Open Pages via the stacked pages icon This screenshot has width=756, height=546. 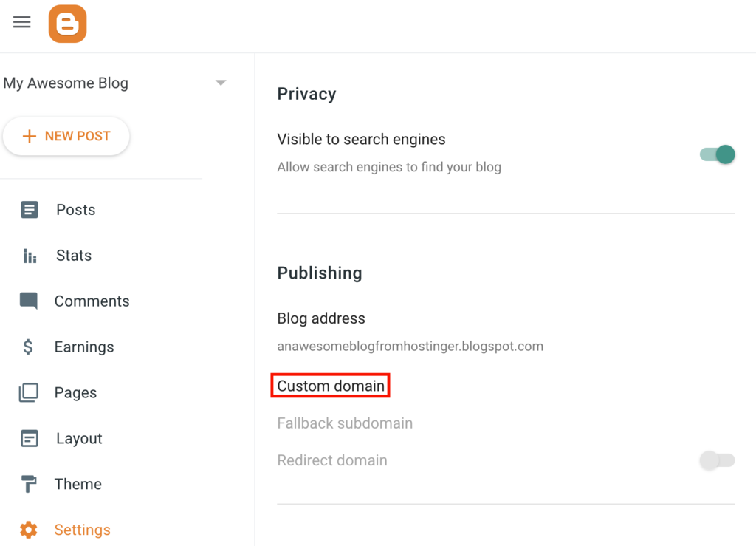pyautogui.click(x=30, y=392)
